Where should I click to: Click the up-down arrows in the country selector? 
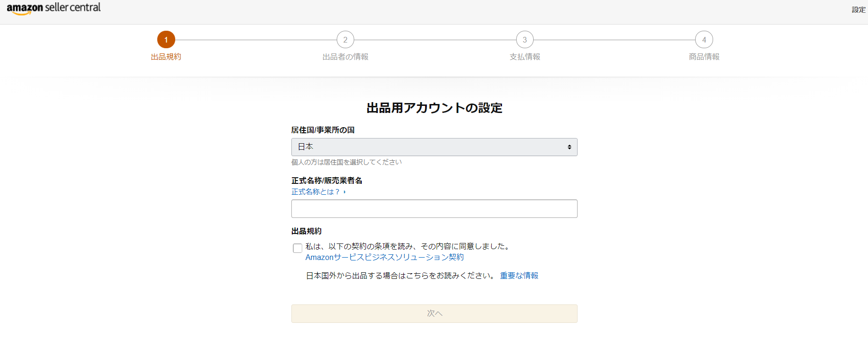click(569, 147)
